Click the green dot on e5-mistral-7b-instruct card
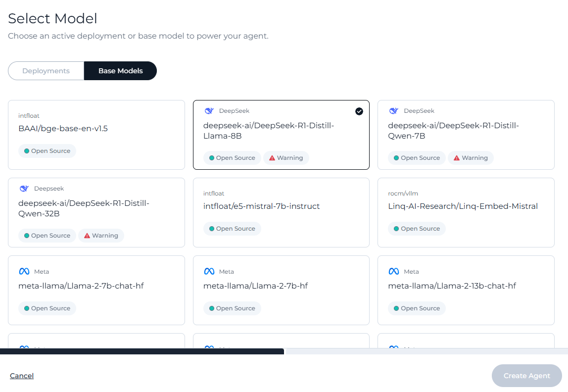568x392 pixels. pyautogui.click(x=212, y=229)
